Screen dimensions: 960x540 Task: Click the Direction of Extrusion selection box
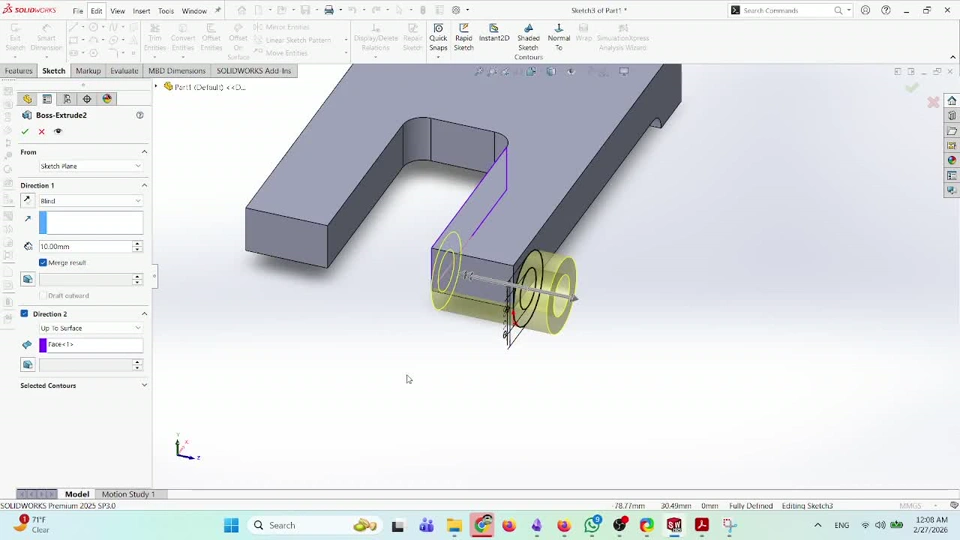click(91, 223)
